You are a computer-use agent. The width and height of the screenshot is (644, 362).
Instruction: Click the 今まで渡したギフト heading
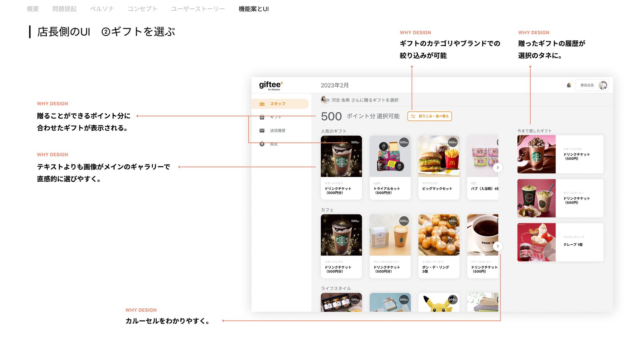tap(534, 131)
